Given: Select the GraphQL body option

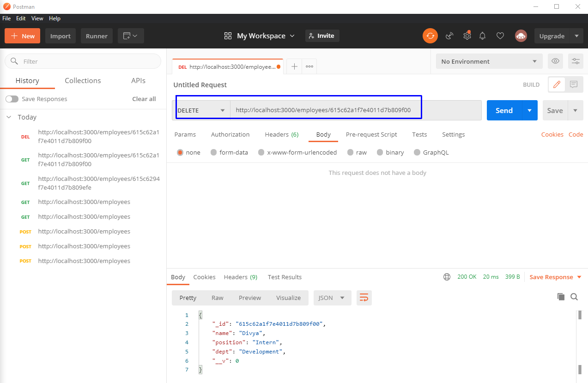Looking at the screenshot, I should tap(418, 152).
